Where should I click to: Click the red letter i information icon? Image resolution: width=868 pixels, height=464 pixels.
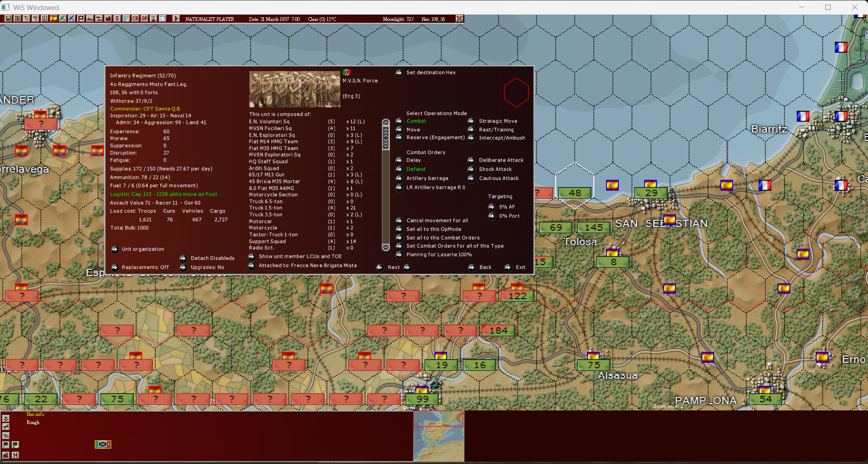[x=44, y=19]
